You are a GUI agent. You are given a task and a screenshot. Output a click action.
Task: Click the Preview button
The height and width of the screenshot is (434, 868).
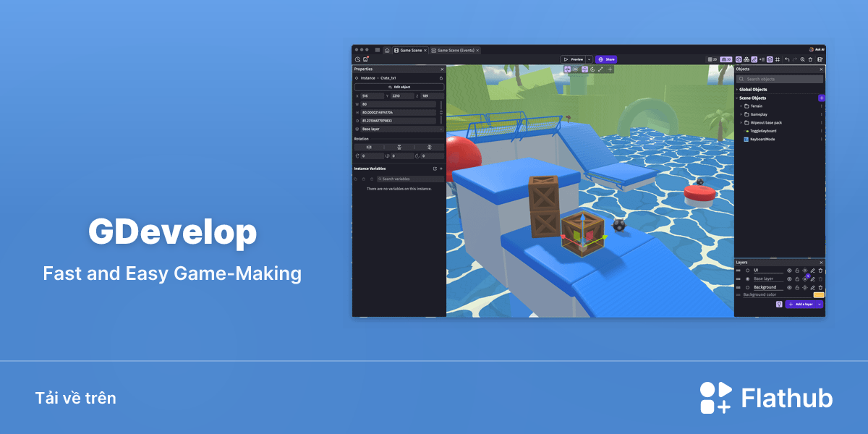click(x=573, y=59)
